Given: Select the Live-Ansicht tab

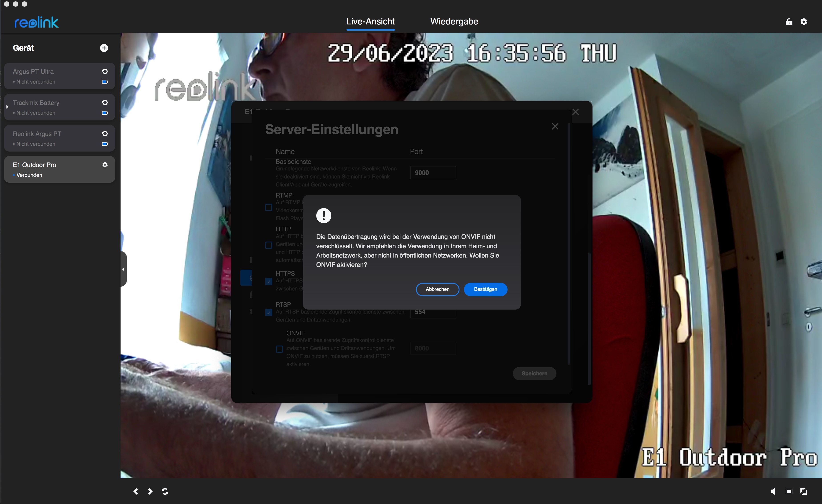Looking at the screenshot, I should 370,22.
